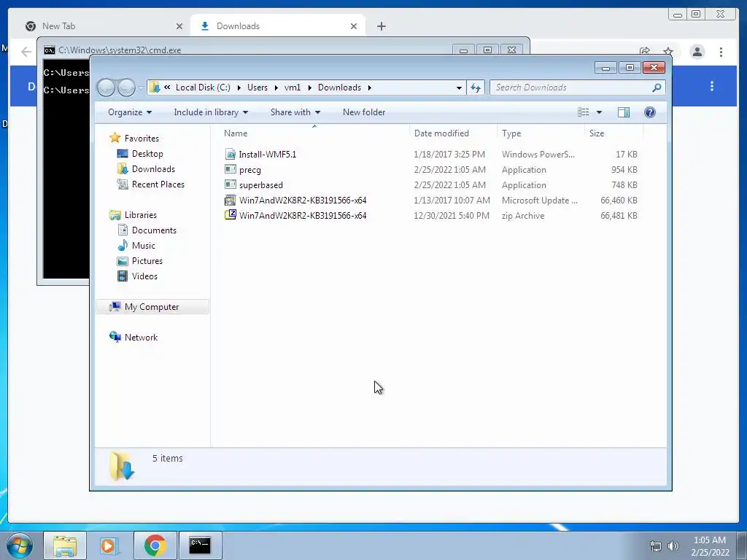Image resolution: width=747 pixels, height=560 pixels.
Task: Open Windows Media Player from taskbar
Action: coord(108,545)
